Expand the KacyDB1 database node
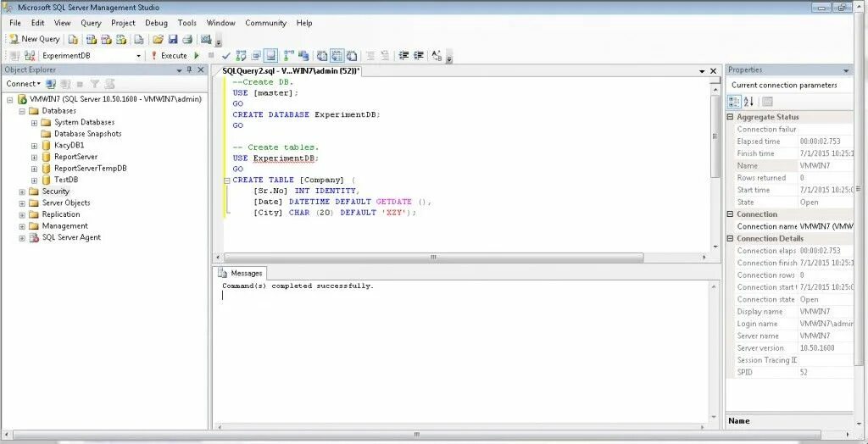868x444 pixels. 34,146
